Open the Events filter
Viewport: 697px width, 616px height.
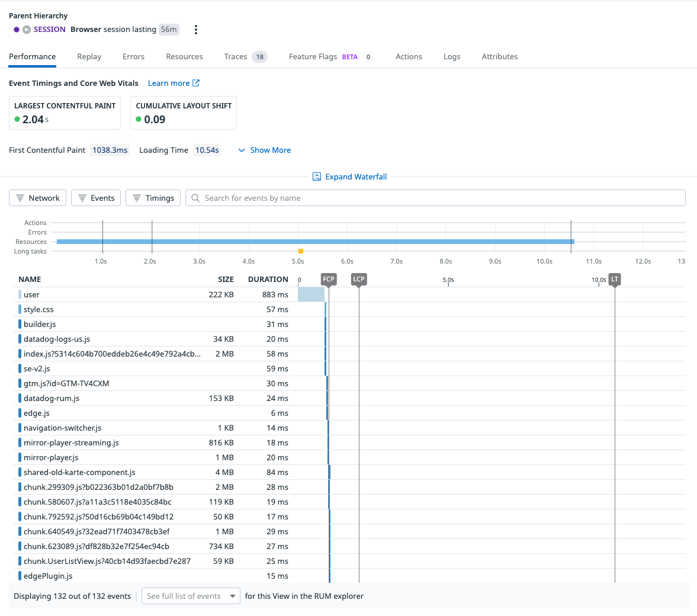pyautogui.click(x=96, y=198)
